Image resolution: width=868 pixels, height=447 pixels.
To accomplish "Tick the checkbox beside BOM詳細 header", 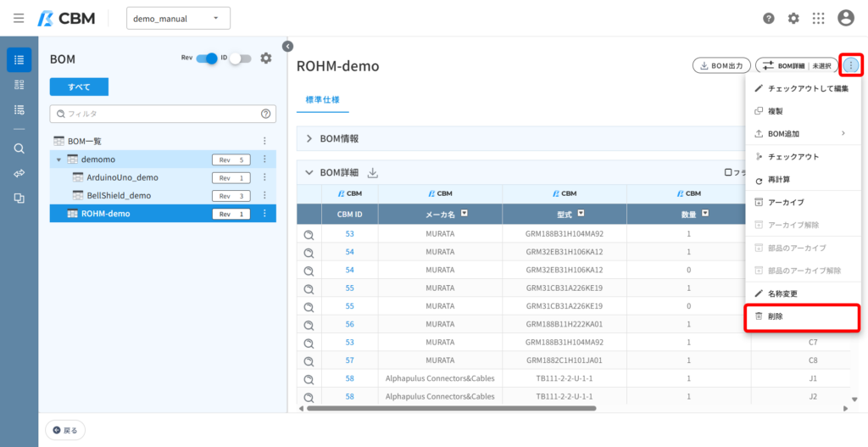I will tap(728, 173).
